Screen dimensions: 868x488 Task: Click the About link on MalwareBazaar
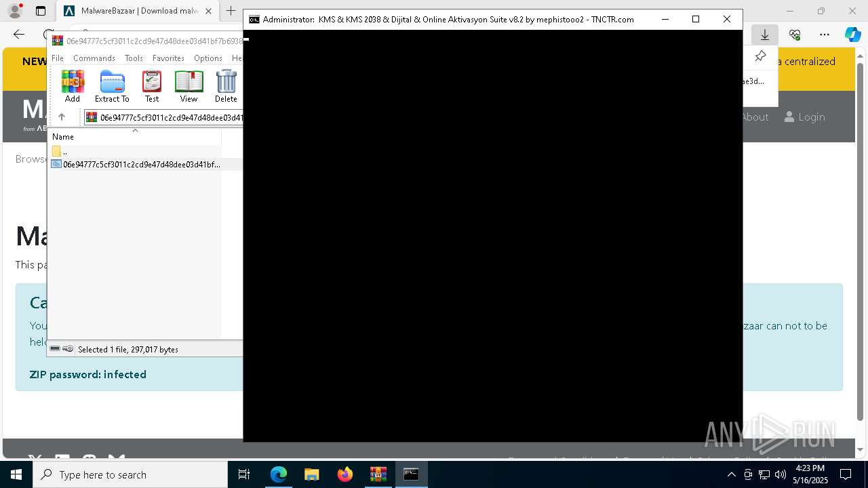point(755,117)
